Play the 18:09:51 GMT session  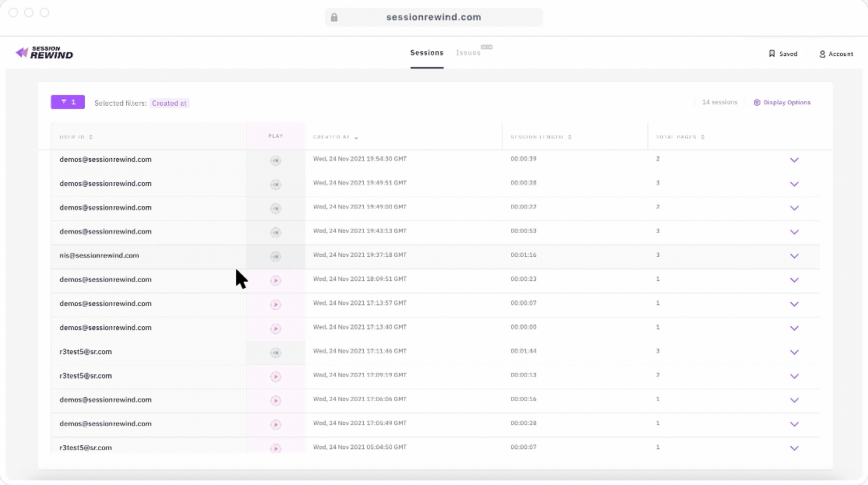point(275,280)
